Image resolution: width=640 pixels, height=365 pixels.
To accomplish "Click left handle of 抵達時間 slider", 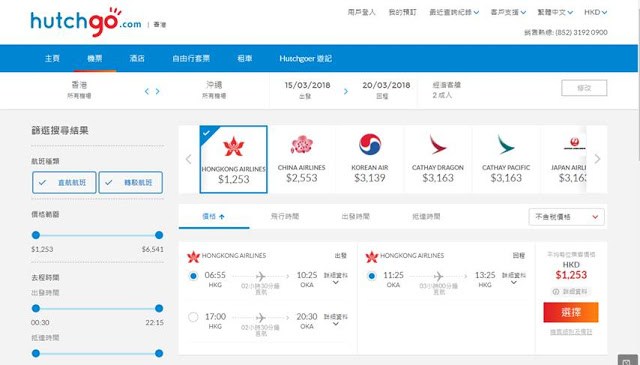I will point(36,353).
